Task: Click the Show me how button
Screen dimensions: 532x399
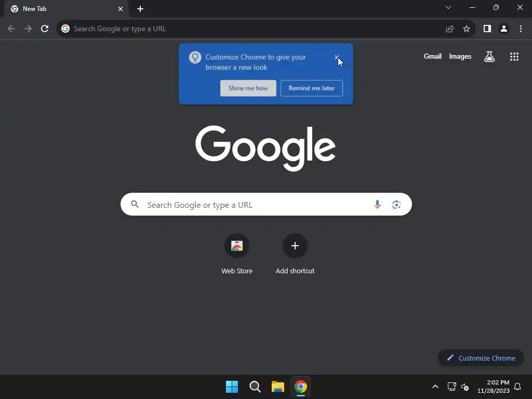Action: click(x=248, y=88)
